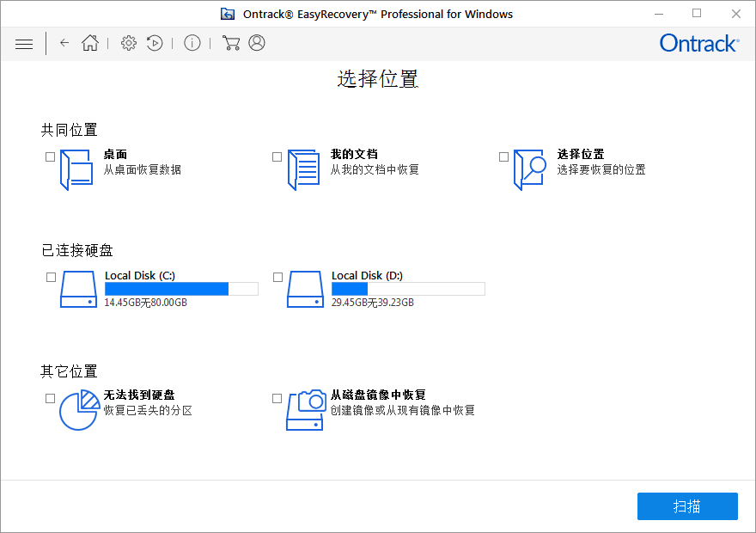The image size is (756, 533).
Task: Click the resume recovery icon
Action: 155,43
